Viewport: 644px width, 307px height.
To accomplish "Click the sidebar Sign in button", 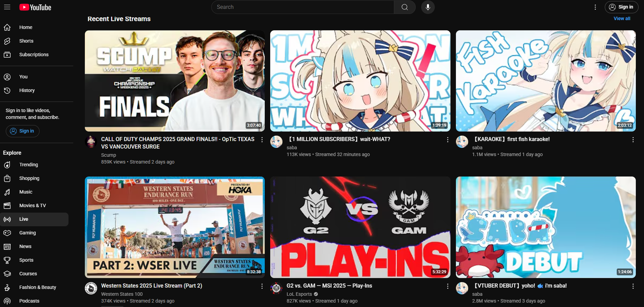I will coord(22,131).
